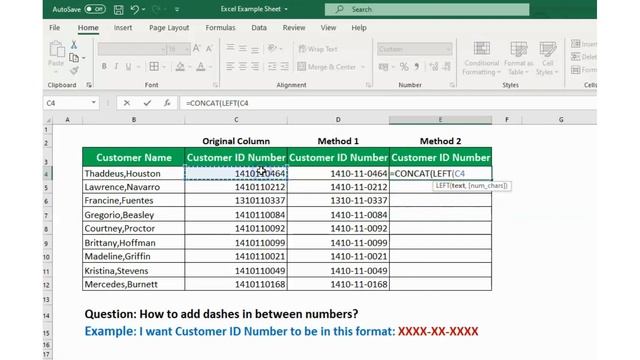Click the Top Align icon
This screenshot has height=360, width=640.
(x=230, y=48)
